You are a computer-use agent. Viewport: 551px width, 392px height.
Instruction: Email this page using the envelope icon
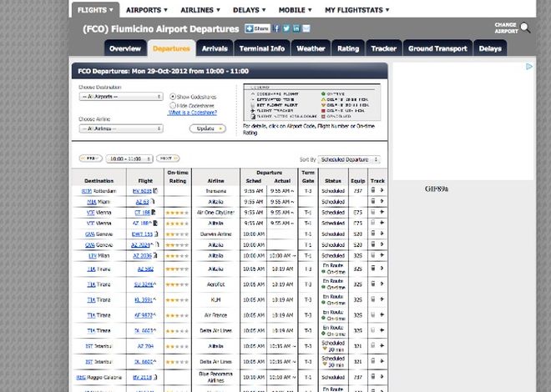pyautogui.click(x=306, y=29)
